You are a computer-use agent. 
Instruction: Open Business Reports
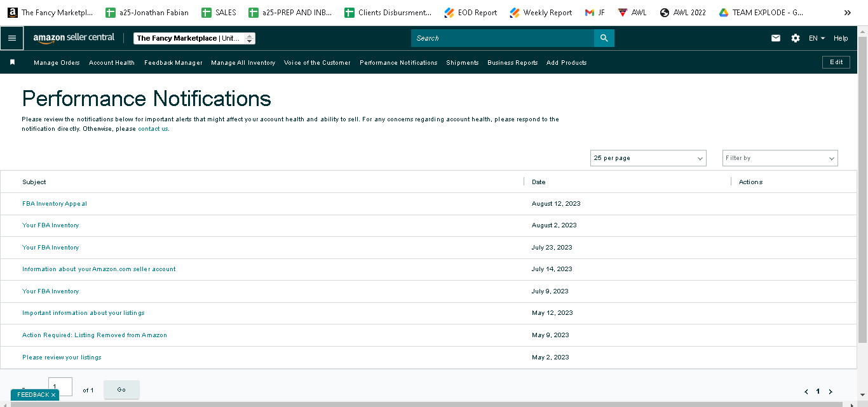(513, 63)
